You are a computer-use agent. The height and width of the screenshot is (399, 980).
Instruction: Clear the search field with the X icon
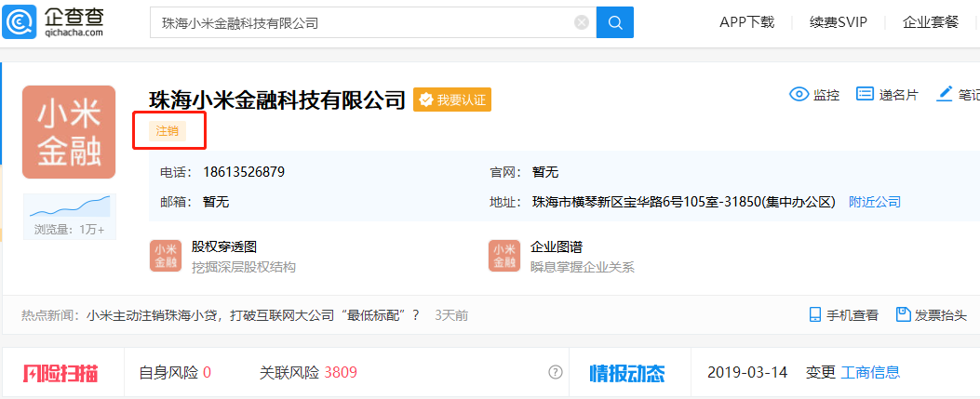click(582, 23)
